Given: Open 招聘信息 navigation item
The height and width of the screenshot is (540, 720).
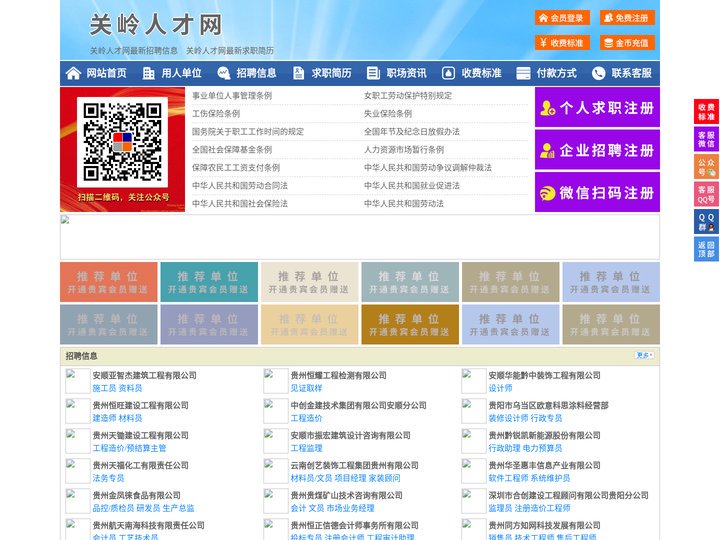Looking at the screenshot, I should [256, 73].
